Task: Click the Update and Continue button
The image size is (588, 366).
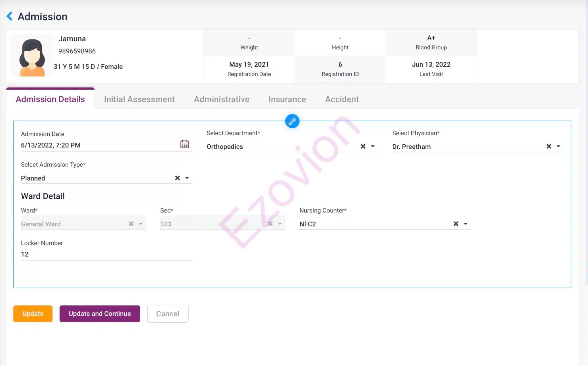Action: [100, 313]
